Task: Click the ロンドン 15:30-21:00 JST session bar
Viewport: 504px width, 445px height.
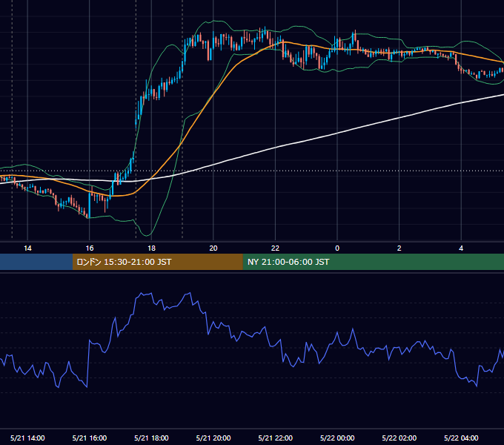Action: [157, 262]
